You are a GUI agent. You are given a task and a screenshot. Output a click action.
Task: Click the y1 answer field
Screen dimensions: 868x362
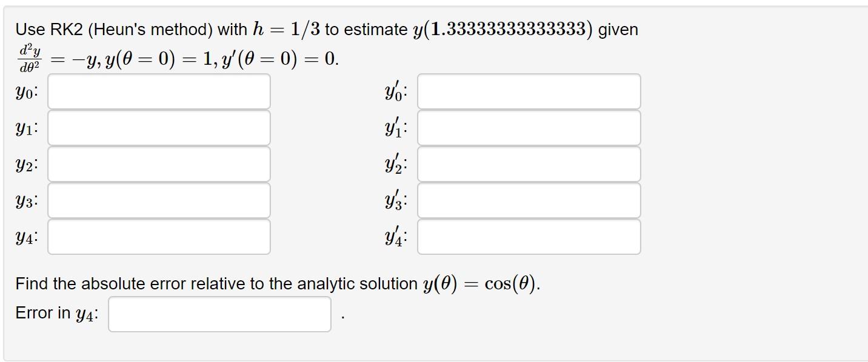pyautogui.click(x=159, y=128)
